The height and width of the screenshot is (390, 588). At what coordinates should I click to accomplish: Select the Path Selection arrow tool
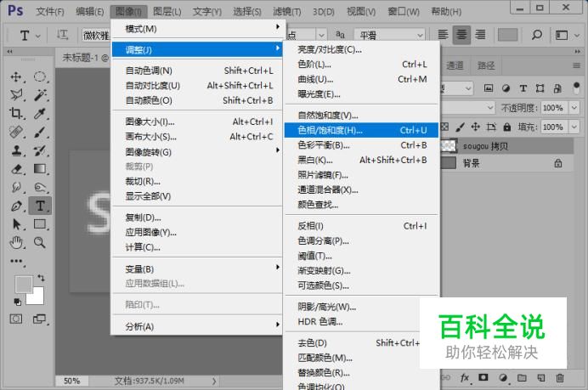(x=16, y=224)
